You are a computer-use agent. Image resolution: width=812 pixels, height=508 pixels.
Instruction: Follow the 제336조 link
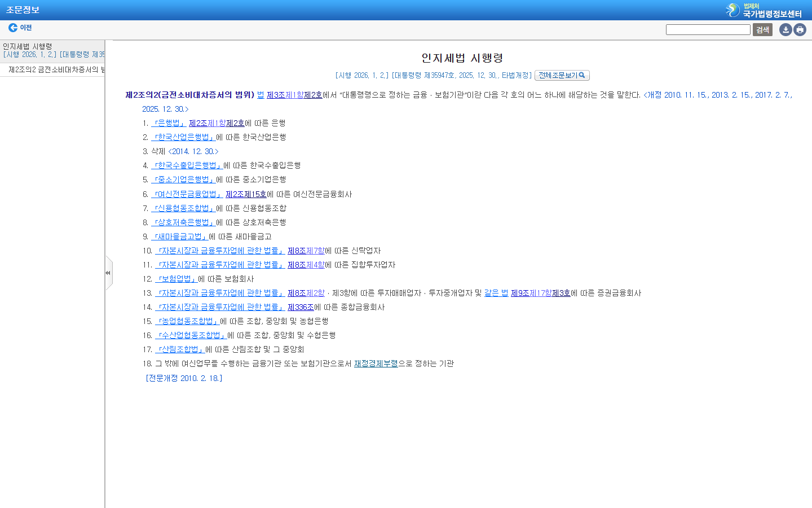[x=301, y=307]
